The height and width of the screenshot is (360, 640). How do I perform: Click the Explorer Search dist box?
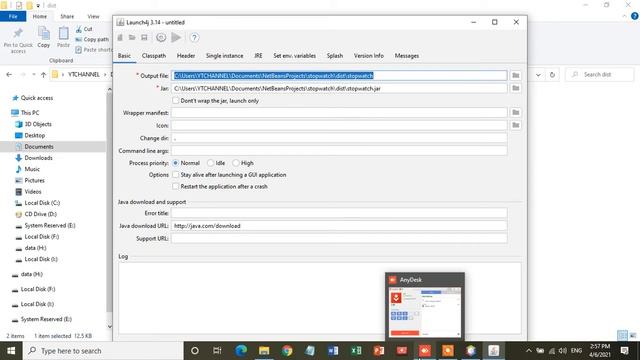pos(600,75)
